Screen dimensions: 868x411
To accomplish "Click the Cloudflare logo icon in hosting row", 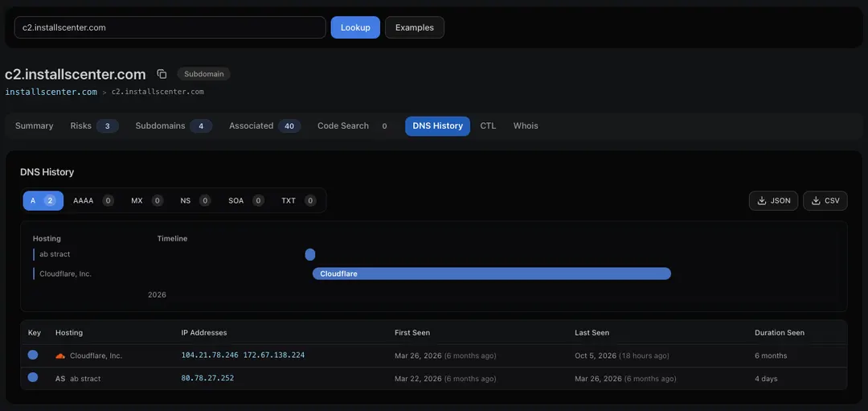I will (60, 356).
